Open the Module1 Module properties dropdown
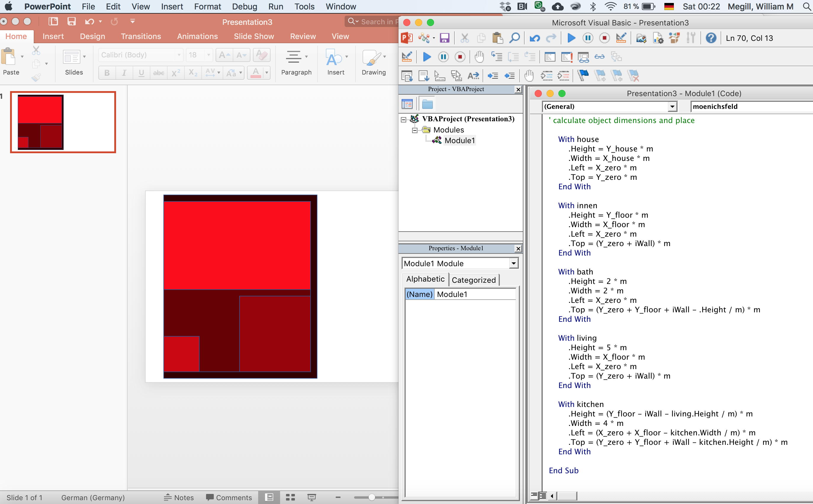The height and width of the screenshot is (504, 813). coord(514,264)
